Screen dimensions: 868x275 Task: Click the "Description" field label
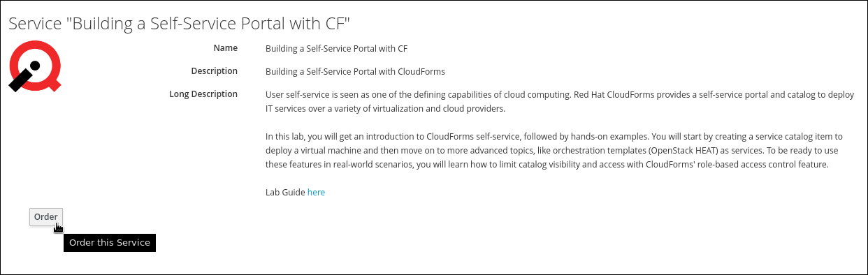[214, 71]
